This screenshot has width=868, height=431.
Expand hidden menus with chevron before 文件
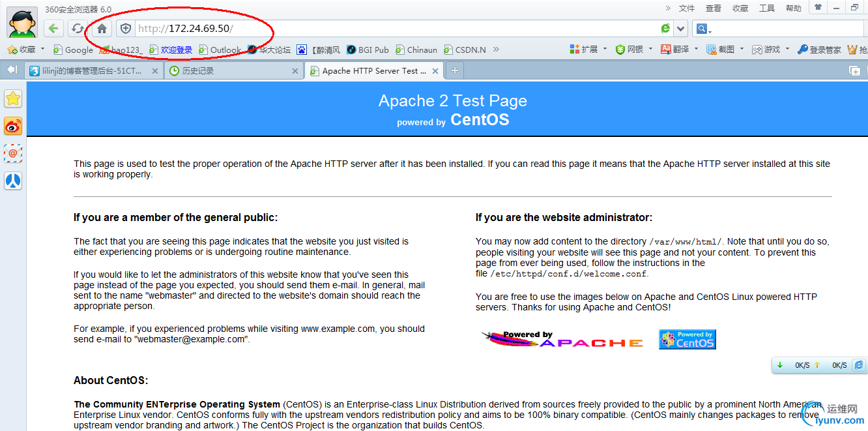pos(668,8)
